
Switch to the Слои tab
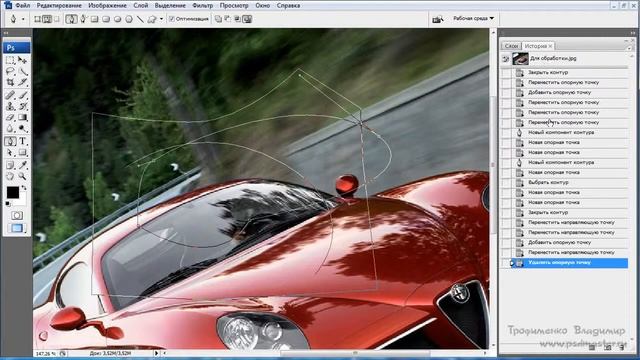point(511,46)
